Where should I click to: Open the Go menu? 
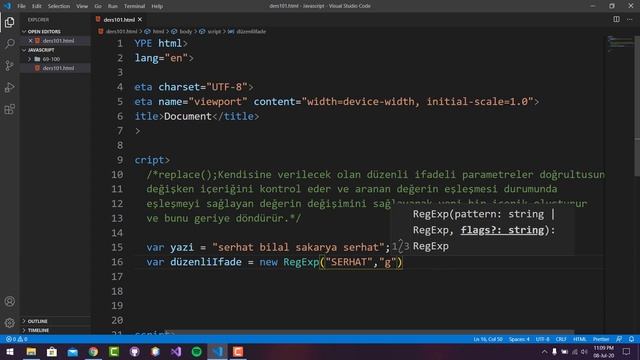pos(98,6)
